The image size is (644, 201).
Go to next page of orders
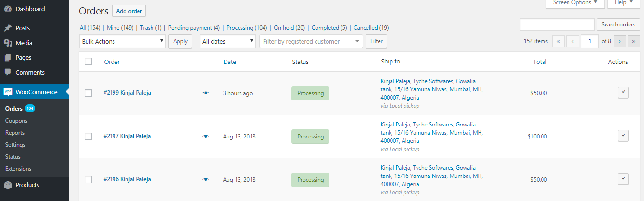point(620,41)
